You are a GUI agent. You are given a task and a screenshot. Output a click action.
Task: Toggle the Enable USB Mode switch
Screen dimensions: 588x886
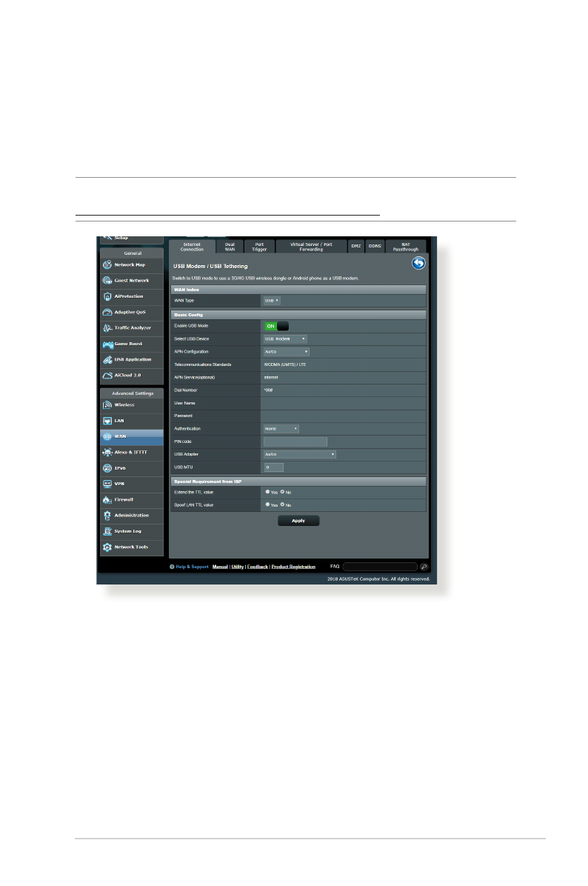click(x=276, y=325)
